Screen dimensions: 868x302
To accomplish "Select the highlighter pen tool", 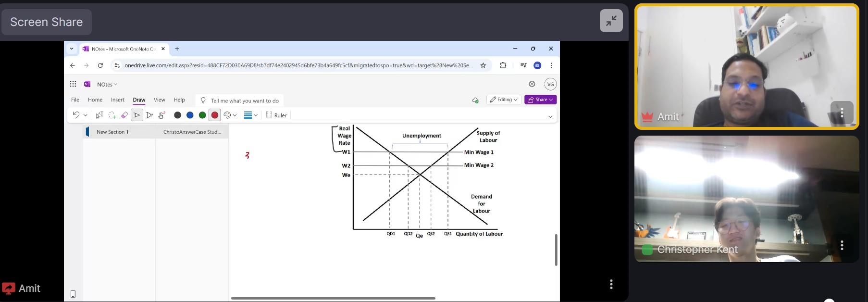I will (149, 115).
